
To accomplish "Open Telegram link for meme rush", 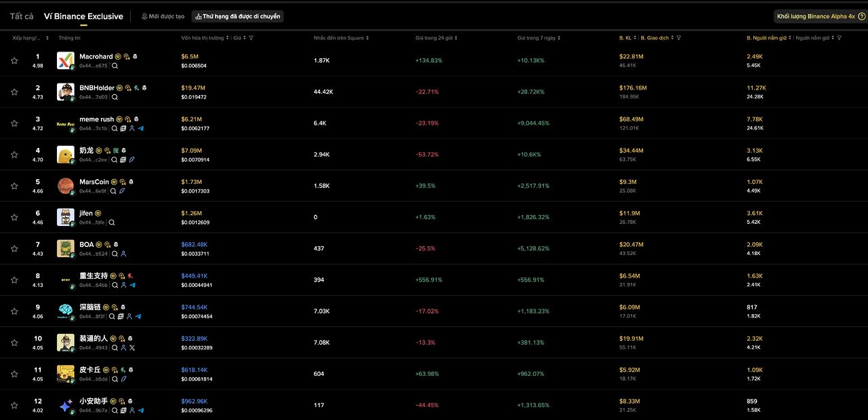I will point(141,128).
